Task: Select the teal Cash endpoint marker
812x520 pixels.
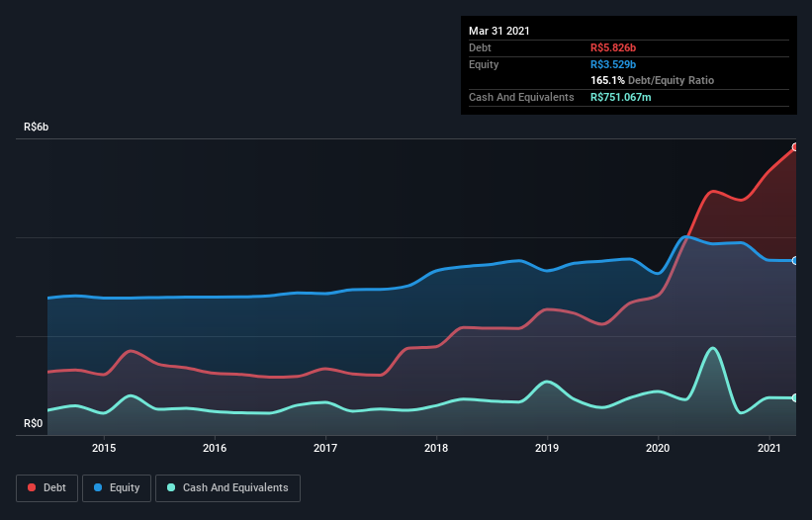Action: [795, 397]
